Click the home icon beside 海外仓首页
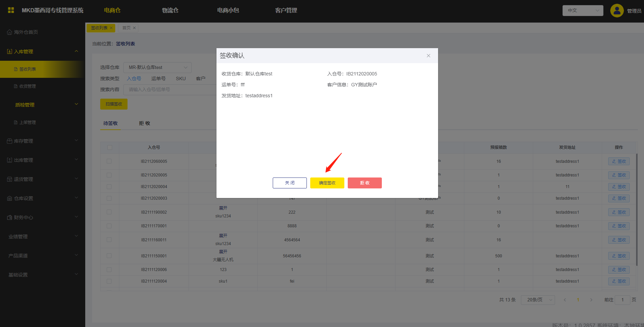 [x=10, y=32]
